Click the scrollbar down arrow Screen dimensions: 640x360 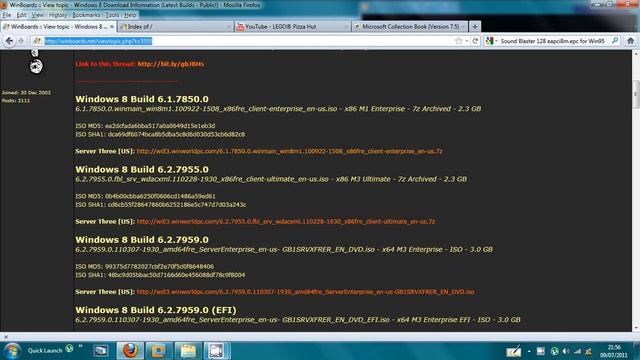point(636,328)
